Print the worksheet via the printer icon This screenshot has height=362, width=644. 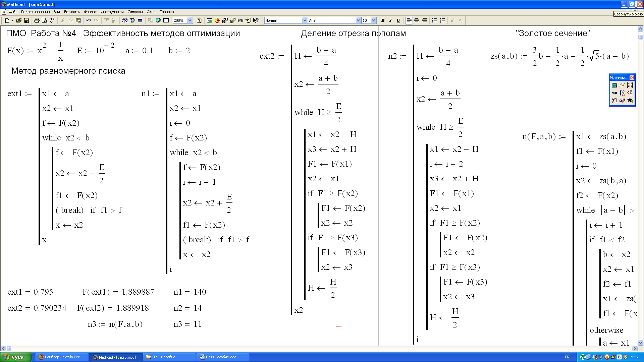coord(37,20)
